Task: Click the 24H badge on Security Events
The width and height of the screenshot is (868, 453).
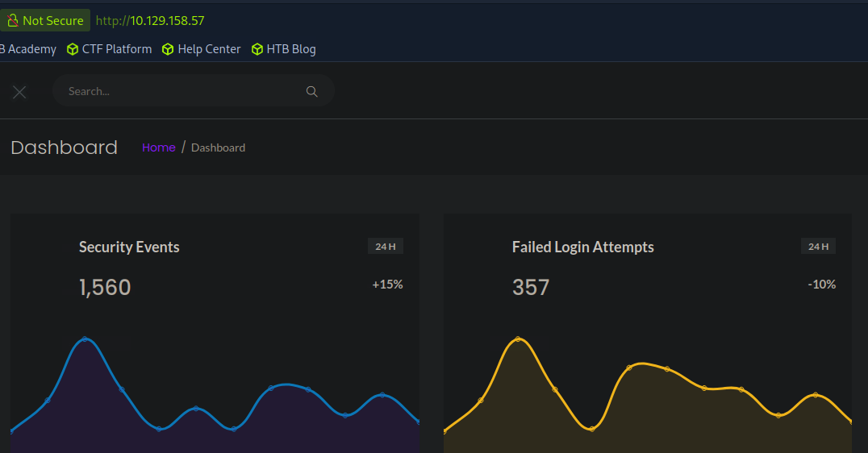Action: tap(385, 247)
